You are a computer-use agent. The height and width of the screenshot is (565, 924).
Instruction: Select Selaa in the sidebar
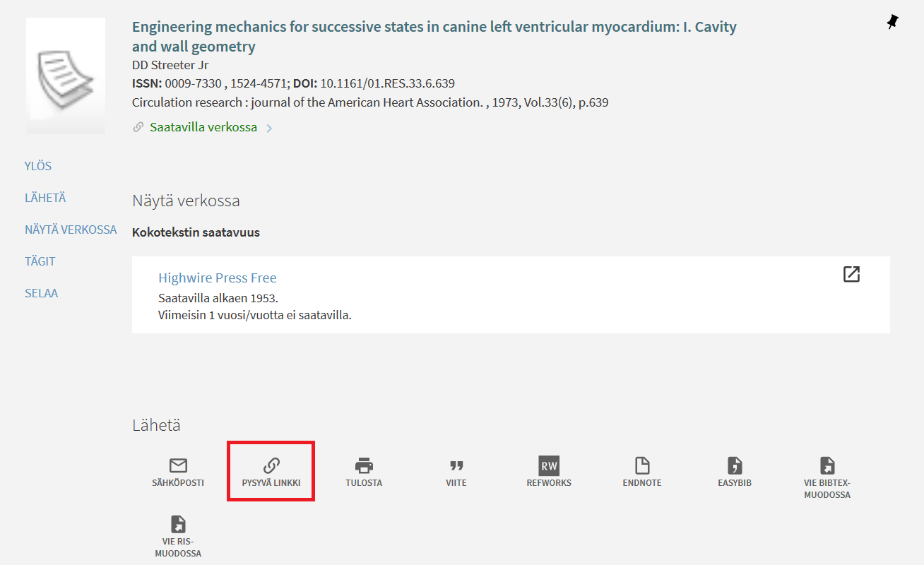pyautogui.click(x=42, y=293)
